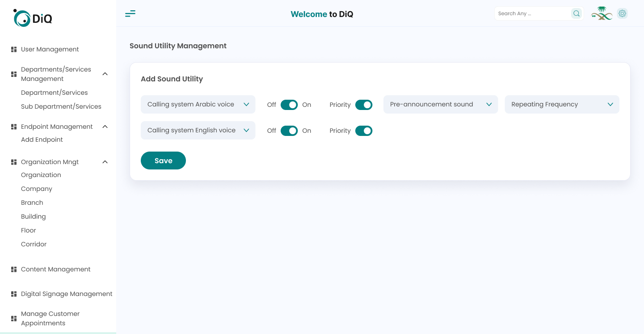Image resolution: width=644 pixels, height=334 pixels.
Task: Click the Sound Utility Management heading
Action: (x=178, y=46)
